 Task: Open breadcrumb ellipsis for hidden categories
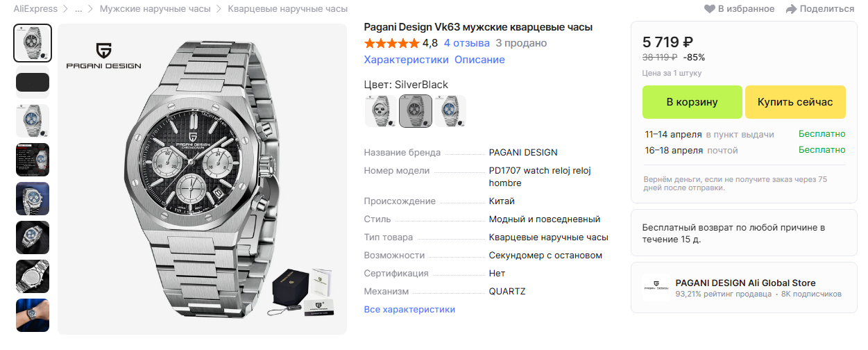tap(78, 9)
